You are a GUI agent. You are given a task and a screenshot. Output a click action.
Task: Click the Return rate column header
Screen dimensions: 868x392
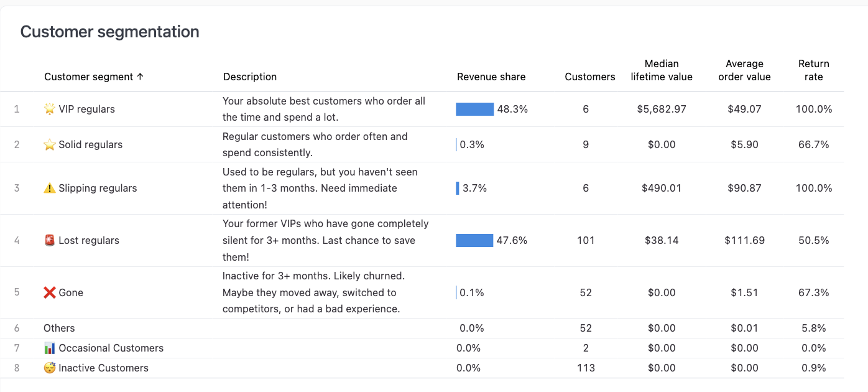click(814, 70)
